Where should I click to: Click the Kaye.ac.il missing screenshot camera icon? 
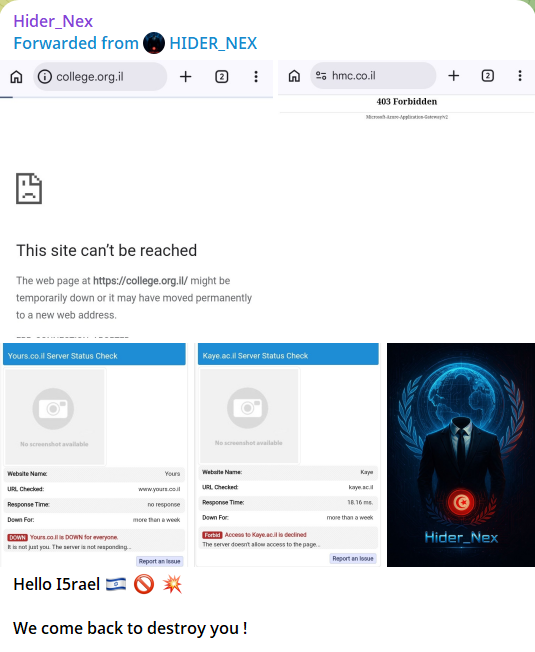tap(248, 408)
